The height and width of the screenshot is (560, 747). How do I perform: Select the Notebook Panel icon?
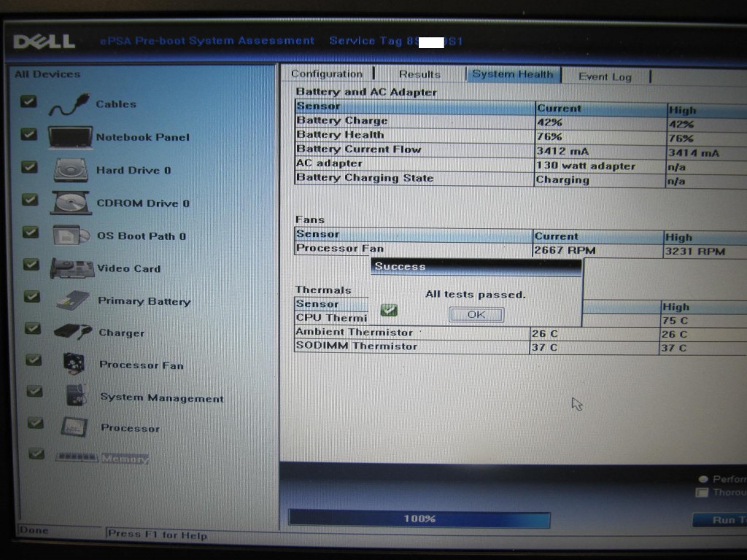[x=70, y=137]
